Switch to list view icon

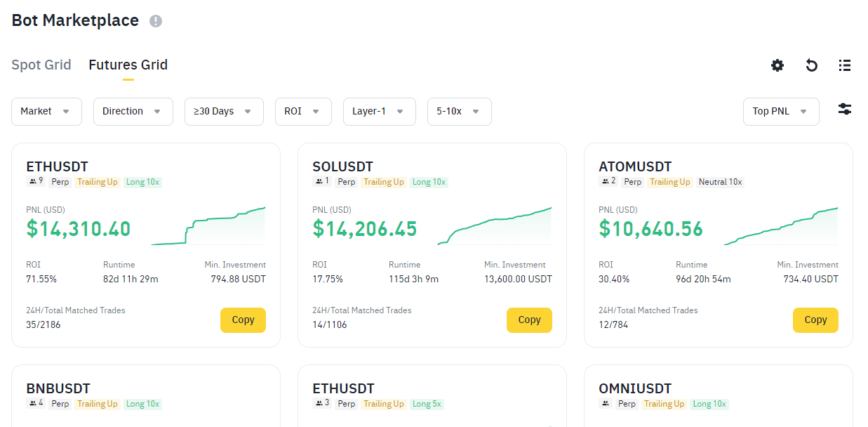click(845, 65)
